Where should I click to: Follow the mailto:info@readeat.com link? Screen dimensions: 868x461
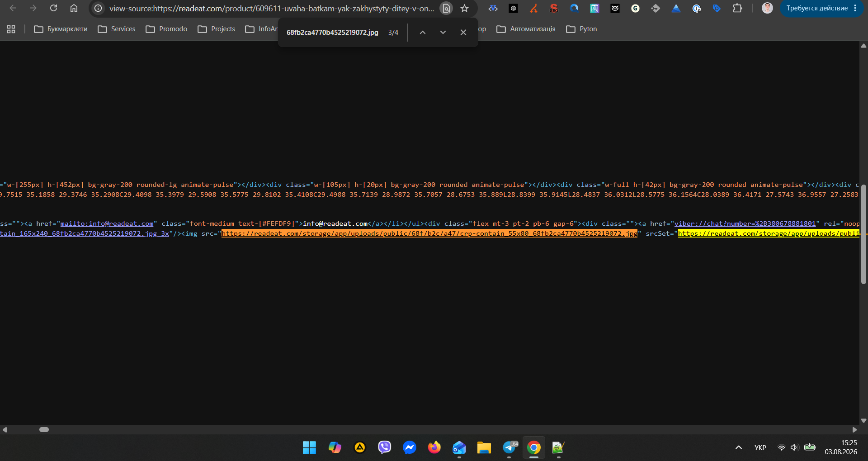pyautogui.click(x=107, y=223)
